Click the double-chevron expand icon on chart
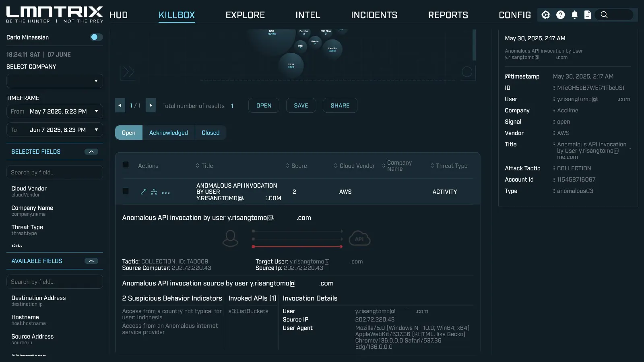The height and width of the screenshot is (362, 644). pyautogui.click(x=128, y=72)
